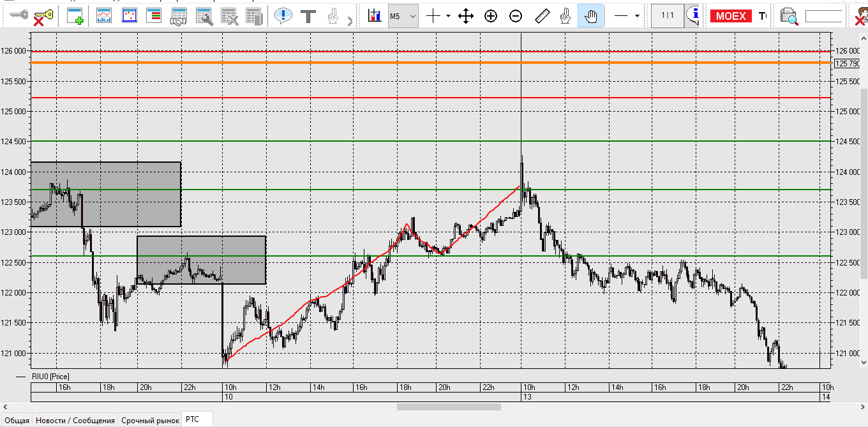
Task: Toggle the hand pan tool
Action: [590, 16]
